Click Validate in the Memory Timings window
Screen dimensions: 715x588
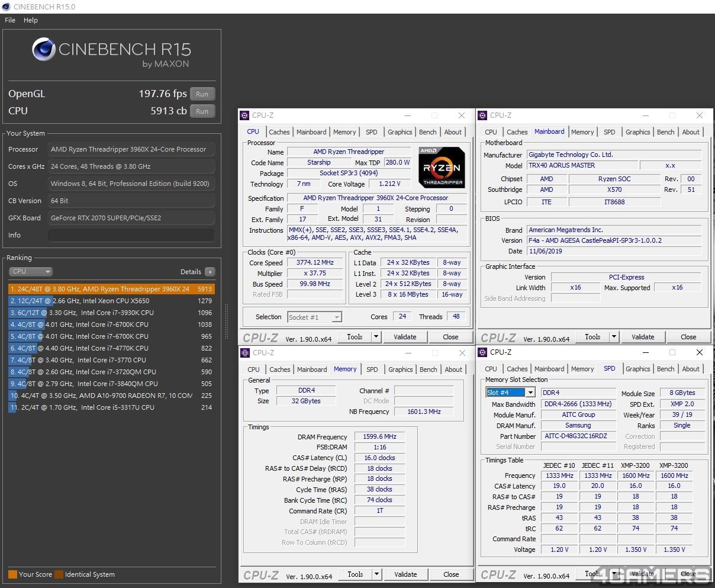(x=405, y=574)
